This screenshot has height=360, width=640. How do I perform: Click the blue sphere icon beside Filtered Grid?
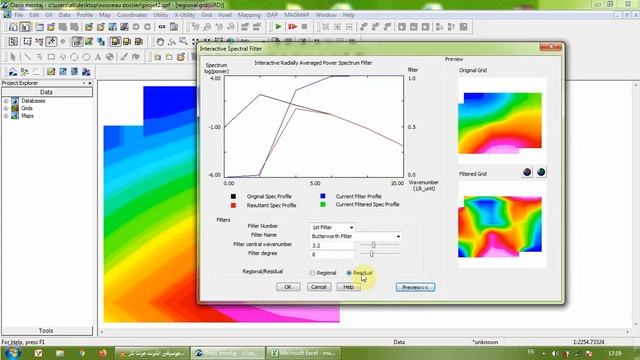541,172
